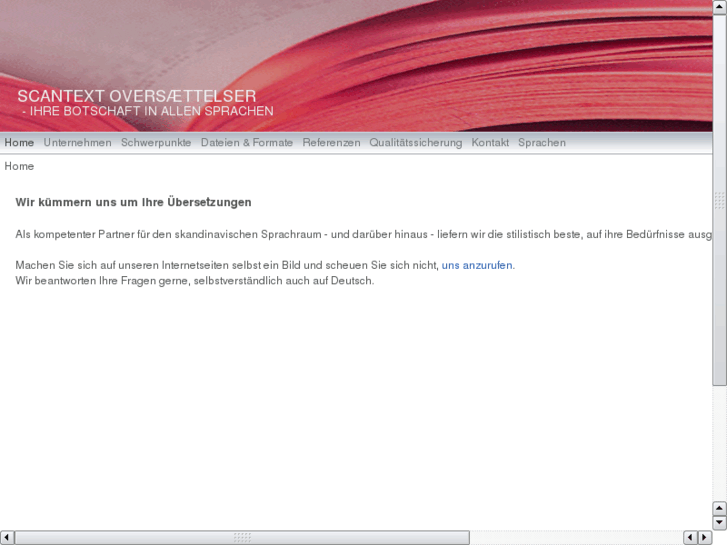Click the vertical scrollbar up arrow at top
Image resolution: width=727 pixels, height=545 pixels.
(719, 7)
